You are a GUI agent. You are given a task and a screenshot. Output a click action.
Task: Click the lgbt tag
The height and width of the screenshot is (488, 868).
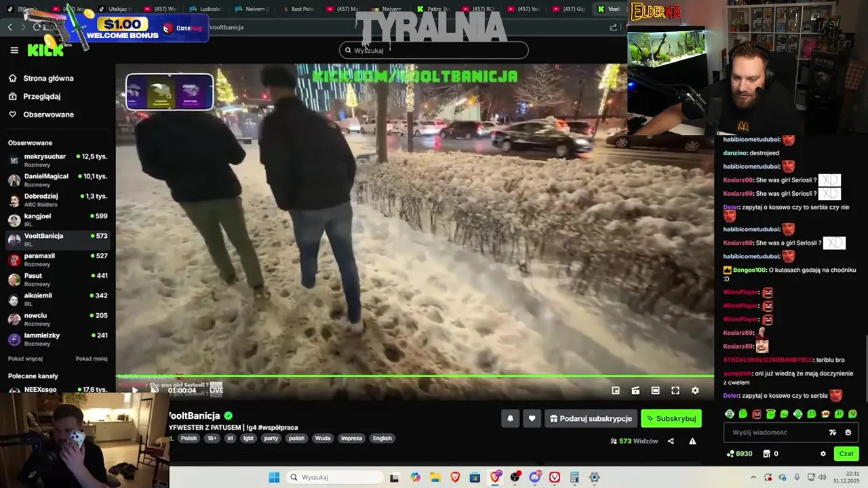coord(248,438)
